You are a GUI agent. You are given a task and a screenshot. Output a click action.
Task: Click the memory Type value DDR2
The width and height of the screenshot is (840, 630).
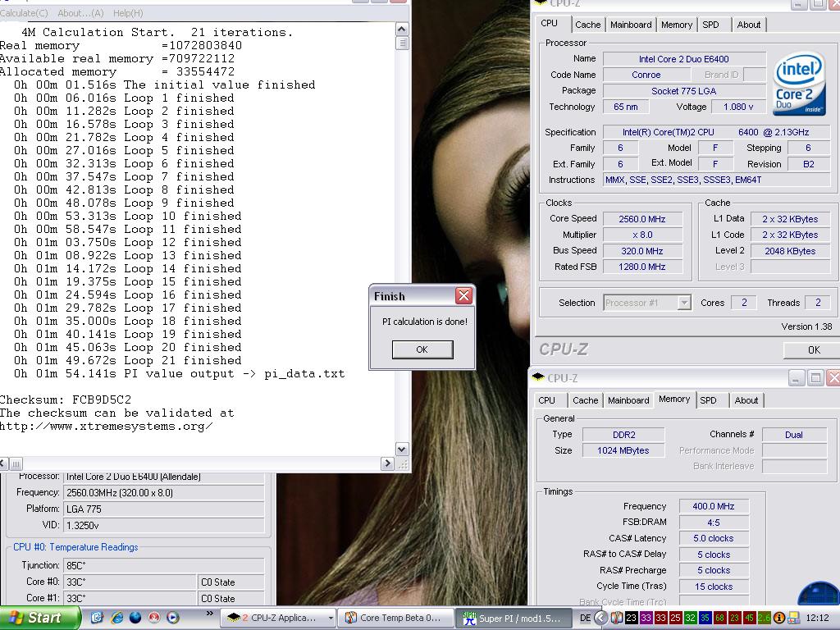pyautogui.click(x=623, y=435)
